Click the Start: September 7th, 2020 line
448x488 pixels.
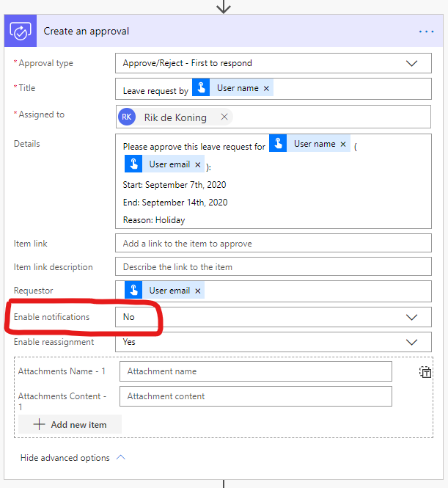175,185
